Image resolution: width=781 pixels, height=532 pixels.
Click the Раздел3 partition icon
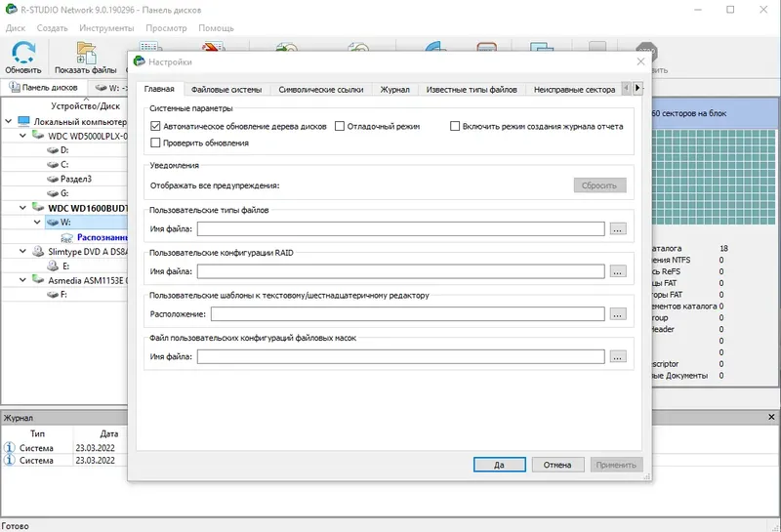click(53, 179)
